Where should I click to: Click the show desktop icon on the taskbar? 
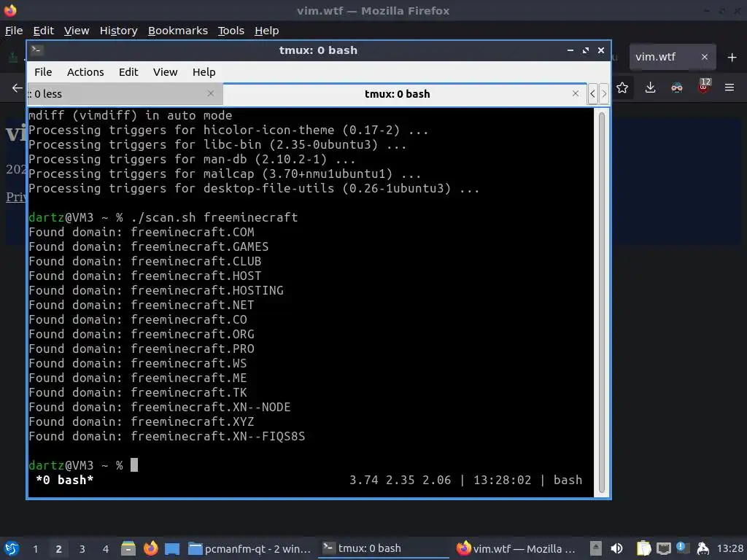pyautogui.click(x=172, y=549)
